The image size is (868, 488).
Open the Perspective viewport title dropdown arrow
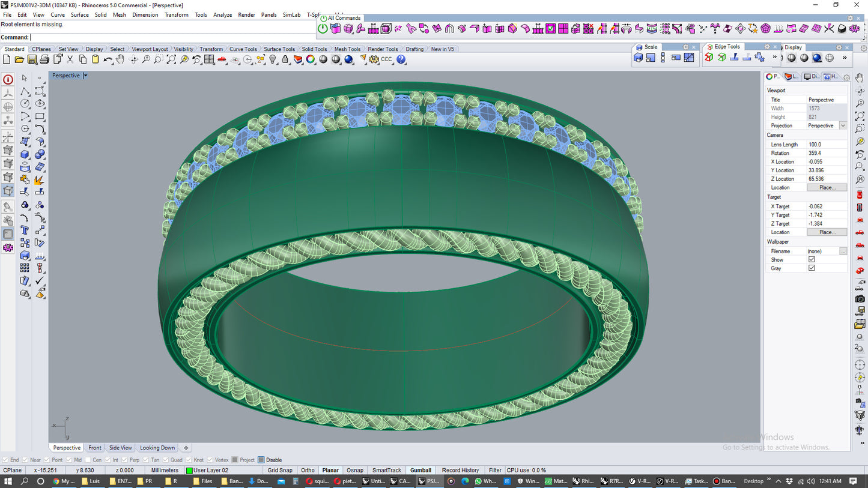pos(85,76)
